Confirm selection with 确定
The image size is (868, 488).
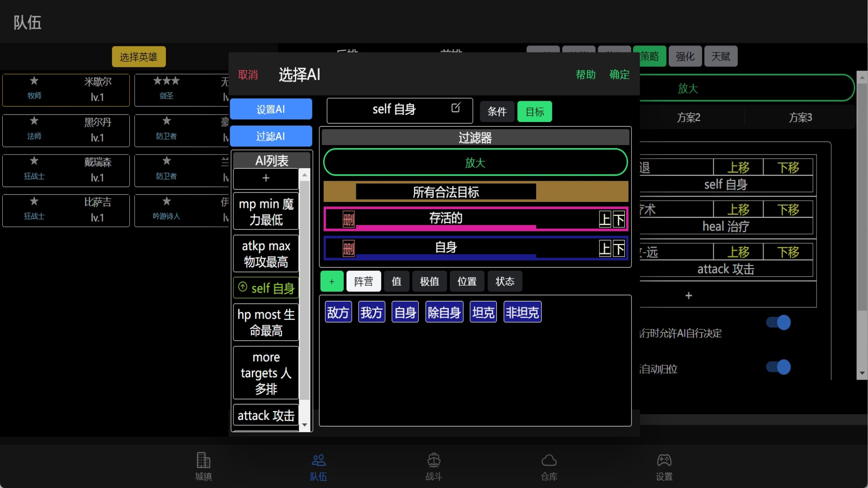[619, 75]
